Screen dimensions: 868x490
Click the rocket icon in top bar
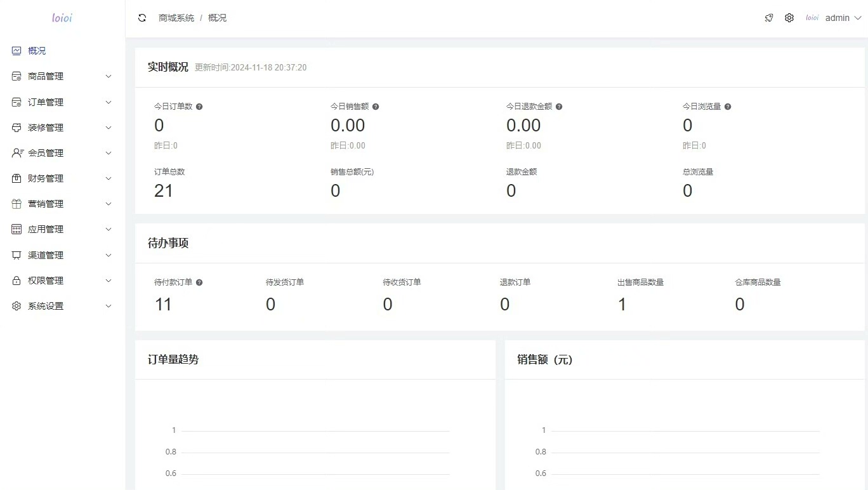pos(769,18)
